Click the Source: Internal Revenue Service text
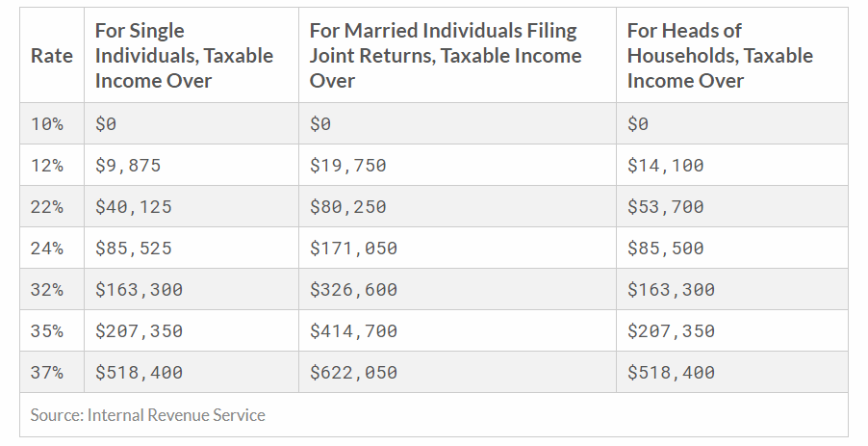 tap(148, 415)
